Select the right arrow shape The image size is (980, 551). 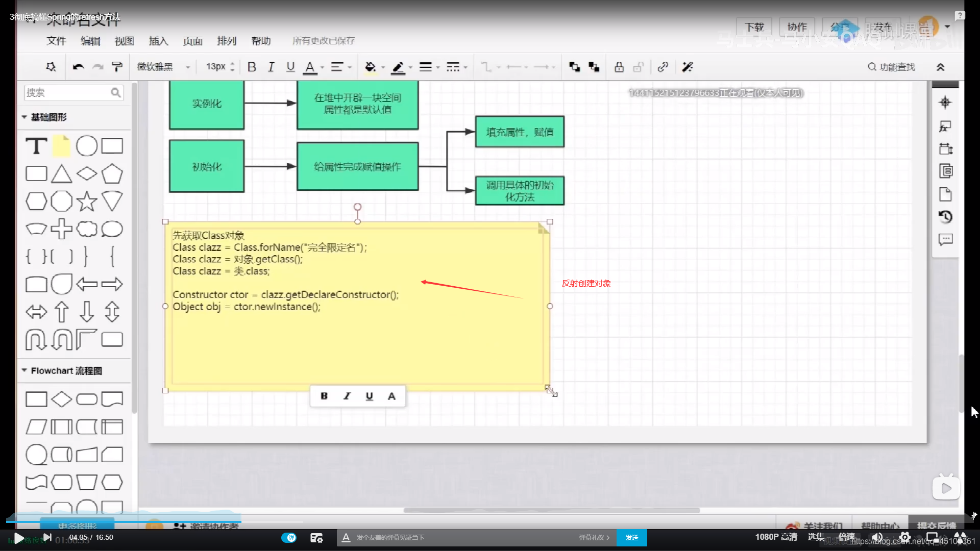(x=112, y=284)
